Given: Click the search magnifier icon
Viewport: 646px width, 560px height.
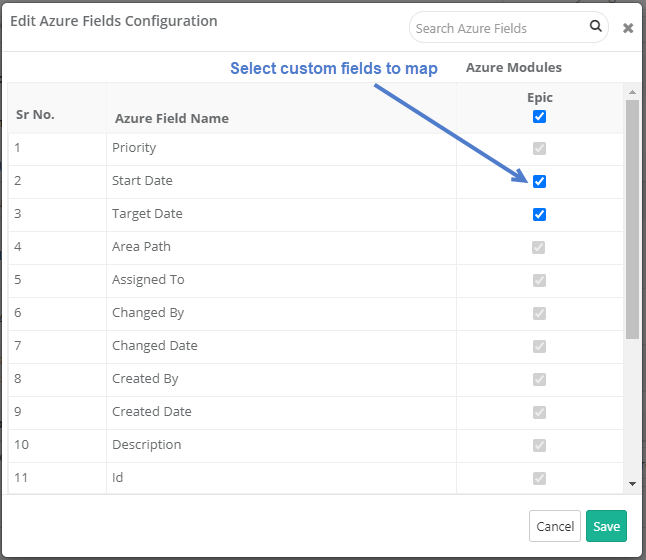Looking at the screenshot, I should point(595,26).
